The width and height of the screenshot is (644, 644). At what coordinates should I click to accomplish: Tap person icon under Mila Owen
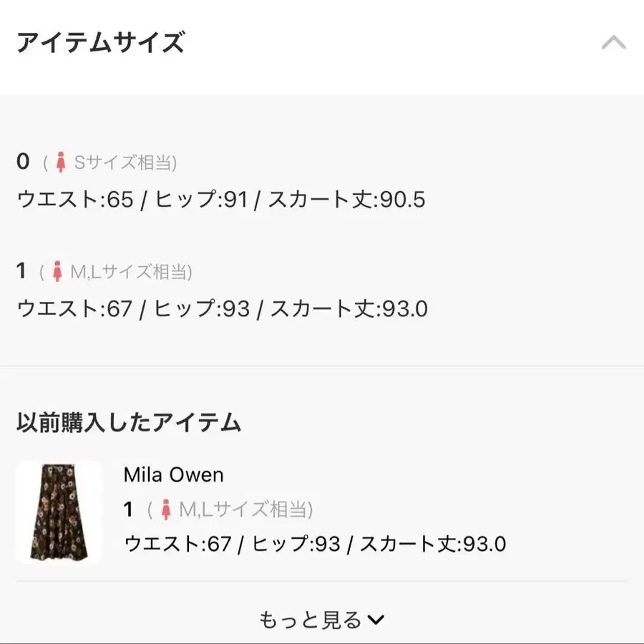tap(166, 509)
